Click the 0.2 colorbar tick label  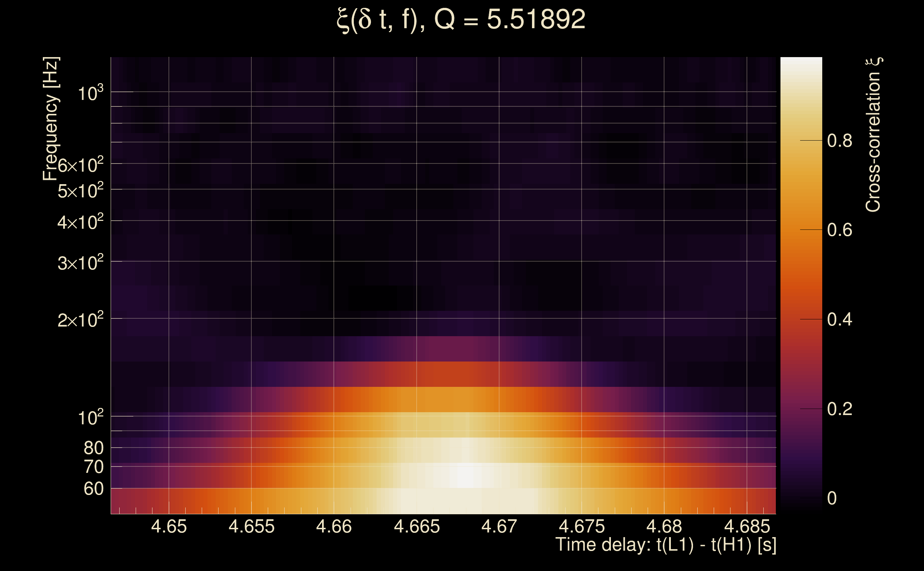click(839, 409)
